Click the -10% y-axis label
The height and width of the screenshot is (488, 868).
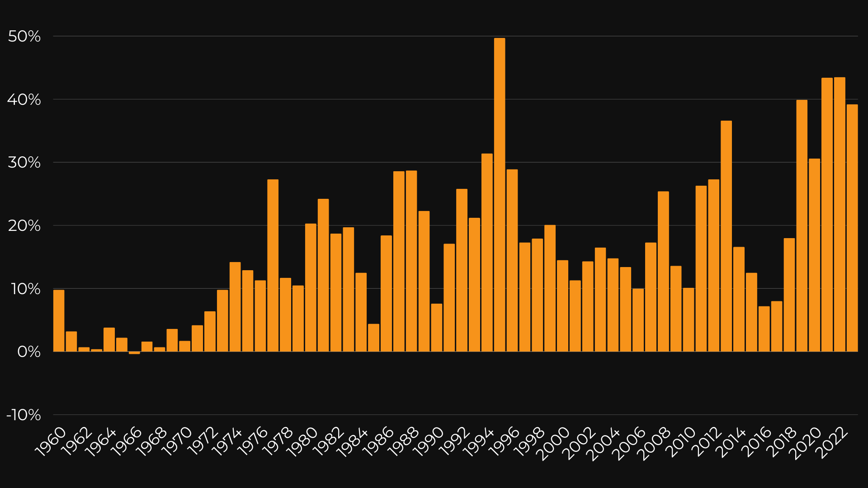(24, 415)
